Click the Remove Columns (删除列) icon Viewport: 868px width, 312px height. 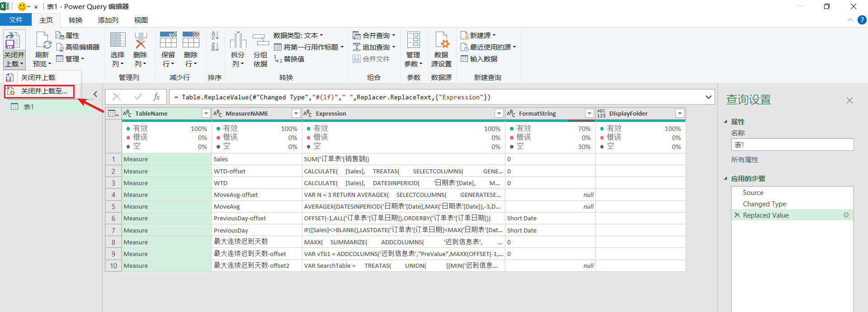pyautogui.click(x=141, y=40)
